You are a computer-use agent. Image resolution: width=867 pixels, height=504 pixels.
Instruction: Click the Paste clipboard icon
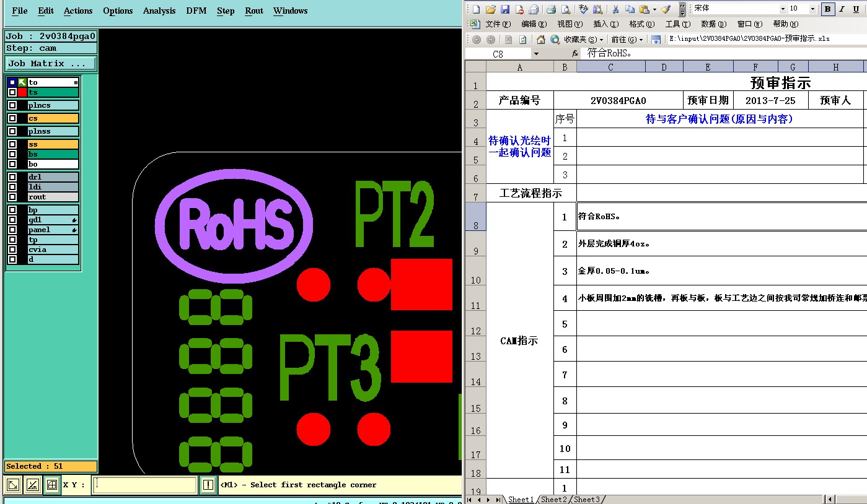pos(645,9)
